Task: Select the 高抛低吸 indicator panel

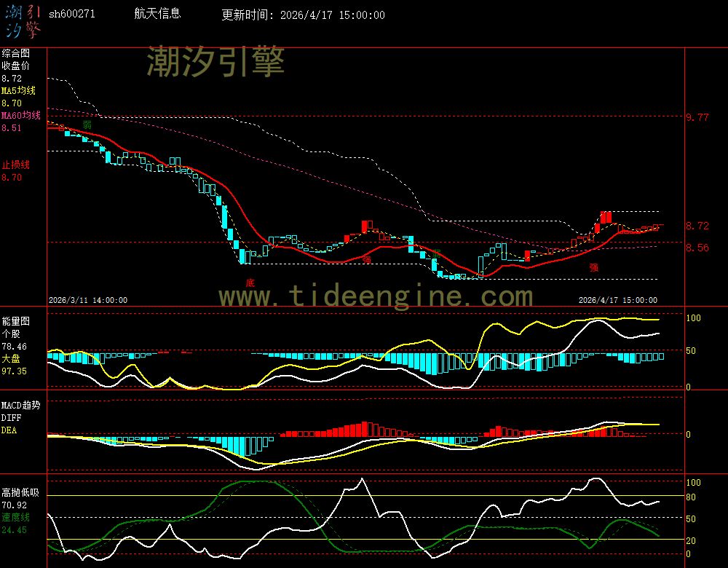Action: (x=22, y=492)
